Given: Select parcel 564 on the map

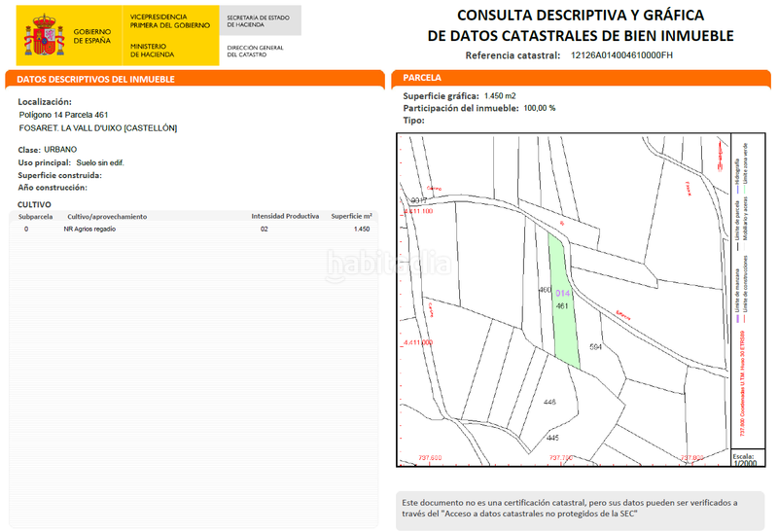Looking at the screenshot, I should tap(596, 346).
